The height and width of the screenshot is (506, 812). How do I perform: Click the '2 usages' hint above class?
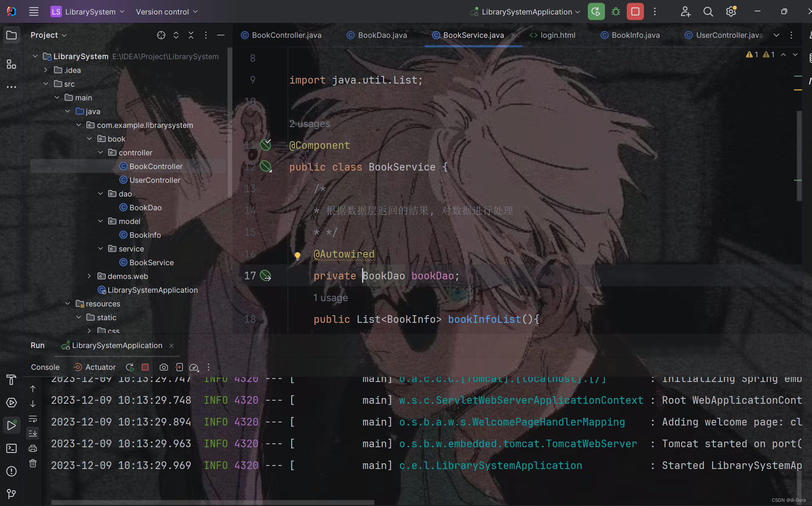[310, 124]
